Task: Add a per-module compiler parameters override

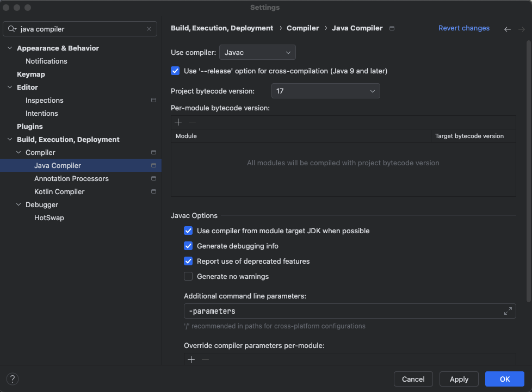Action: pyautogui.click(x=191, y=359)
